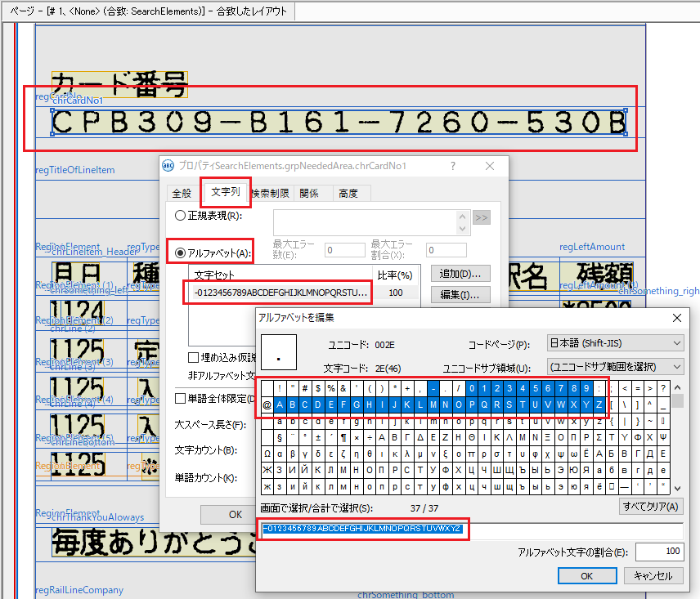Click the >> regex expand button
700x599 pixels.
point(481,217)
